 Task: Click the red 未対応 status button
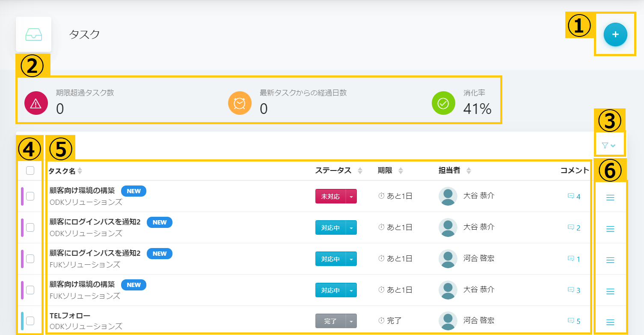pos(330,196)
